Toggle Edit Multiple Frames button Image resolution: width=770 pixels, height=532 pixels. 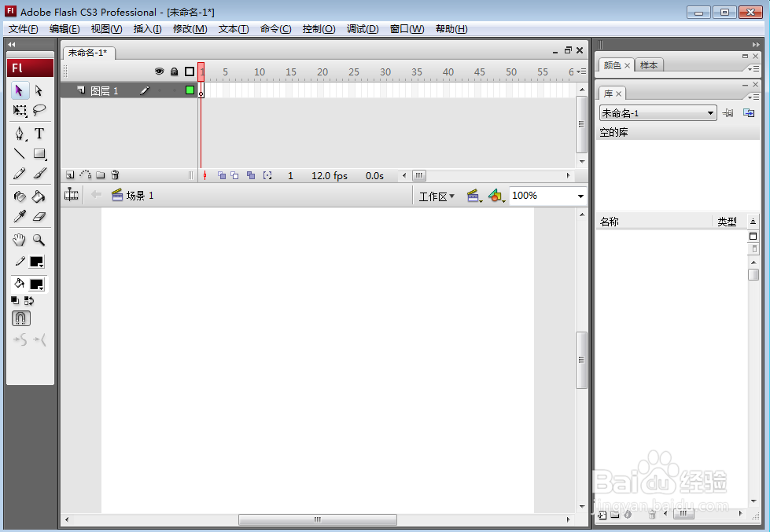251,175
